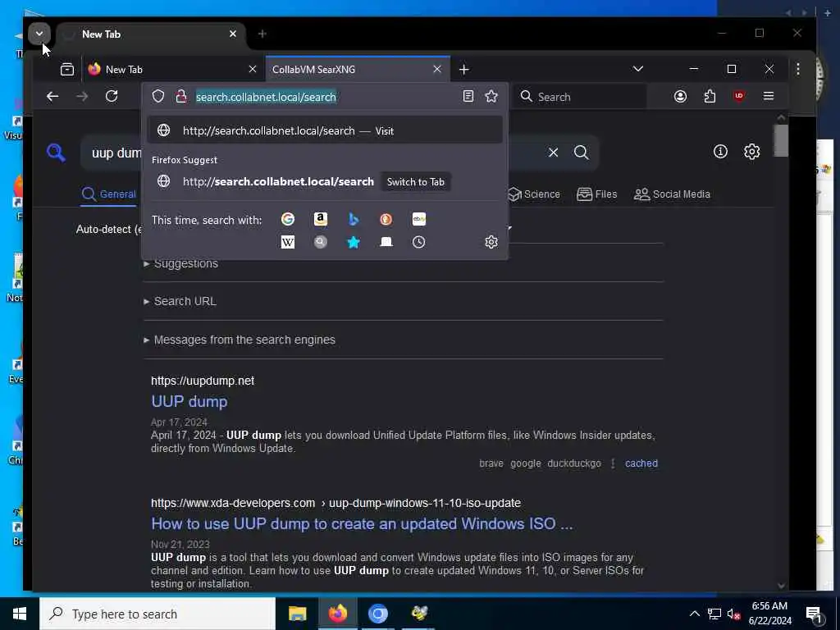Search this time with DuckDuckGo icon

pos(386,219)
